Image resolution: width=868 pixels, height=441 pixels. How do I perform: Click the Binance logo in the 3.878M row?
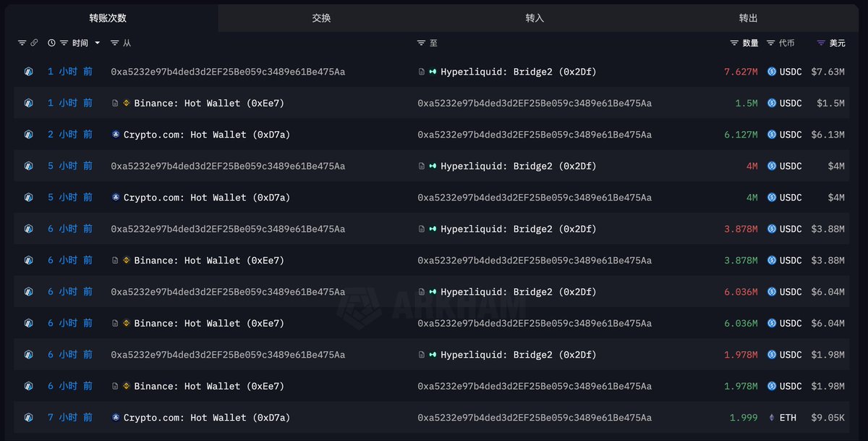[x=127, y=261]
